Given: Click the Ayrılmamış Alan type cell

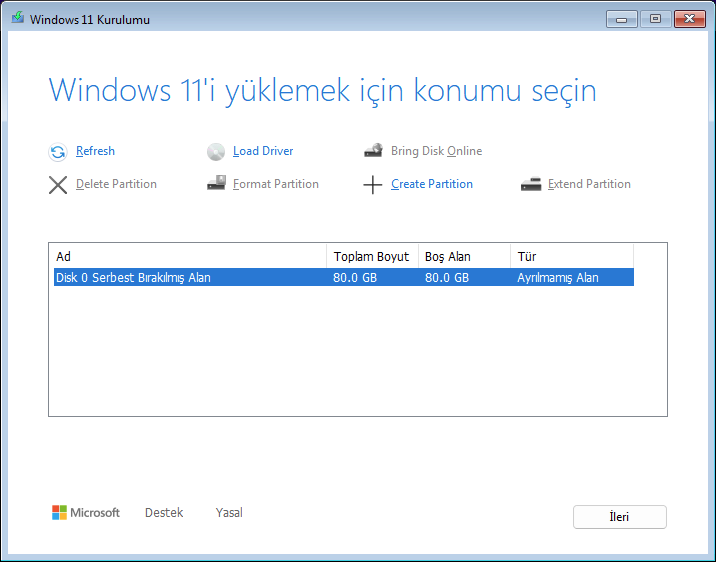Looking at the screenshot, I should point(558,278).
